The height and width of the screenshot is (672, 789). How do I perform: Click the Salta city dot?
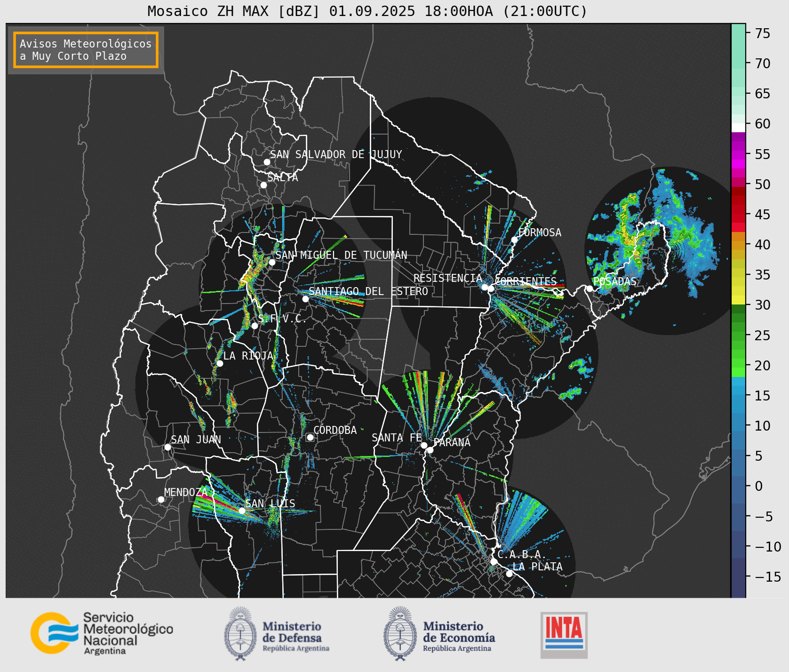click(x=263, y=185)
